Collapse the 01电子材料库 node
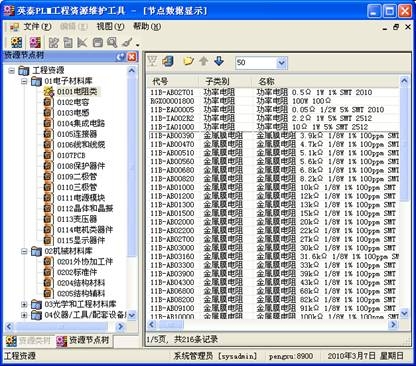This screenshot has height=366, width=416. (x=24, y=81)
